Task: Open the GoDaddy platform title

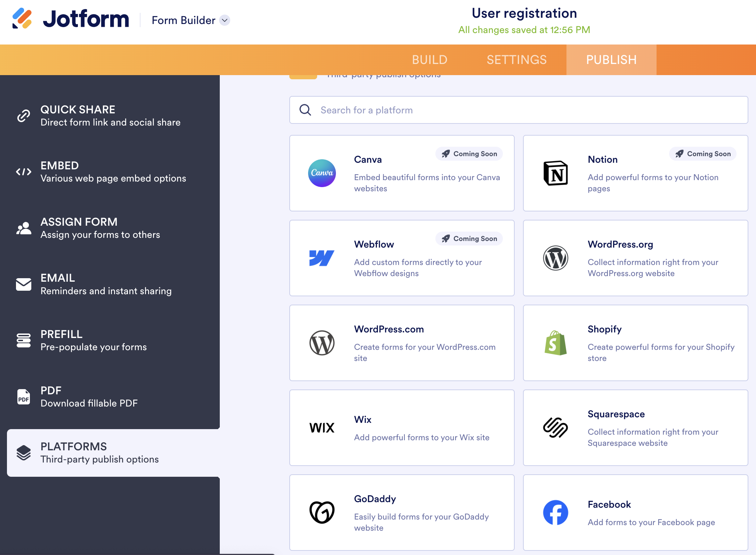Action: 375,499
